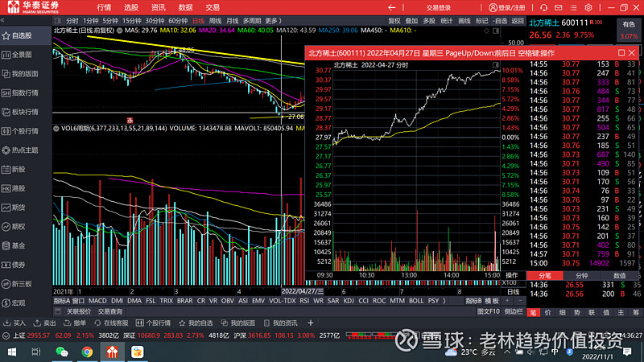Expand the 更多 period options
Viewport: 644px width, 362px height.
click(275, 20)
